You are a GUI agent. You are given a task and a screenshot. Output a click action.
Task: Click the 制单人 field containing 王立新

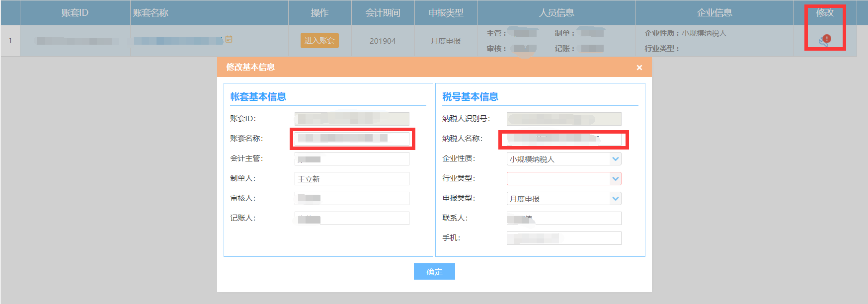pos(352,179)
